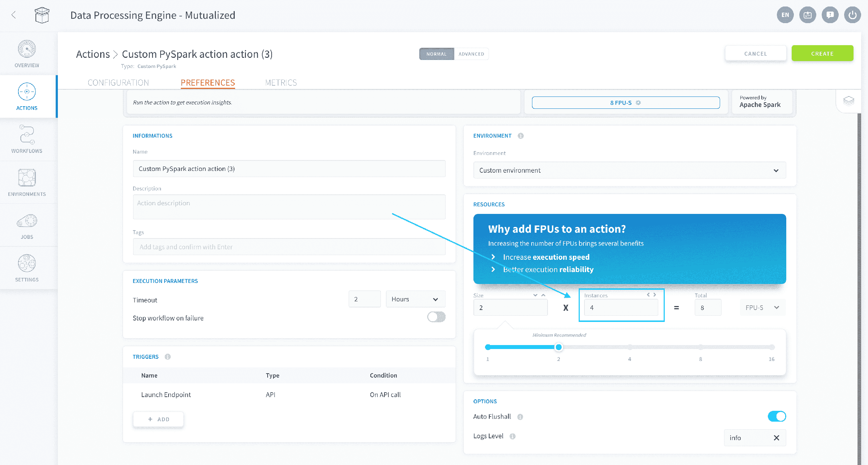868x465 pixels.
Task: Select the PREFERENCES tab
Action: pos(208,83)
